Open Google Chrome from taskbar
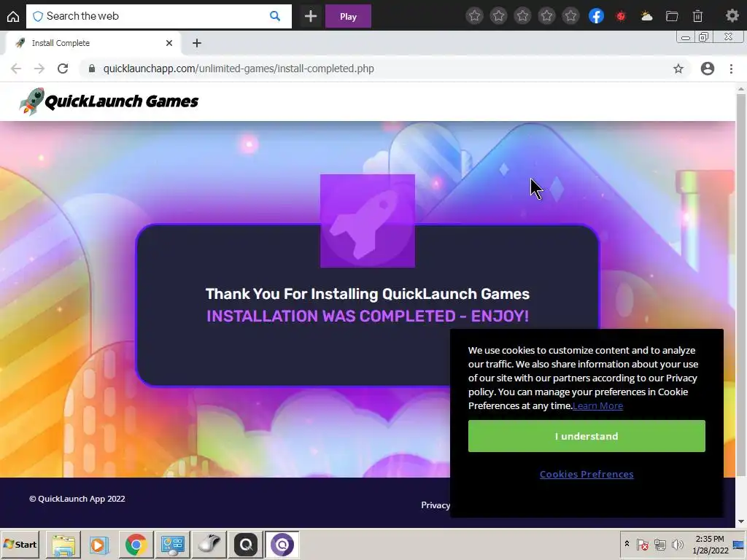 click(x=136, y=544)
